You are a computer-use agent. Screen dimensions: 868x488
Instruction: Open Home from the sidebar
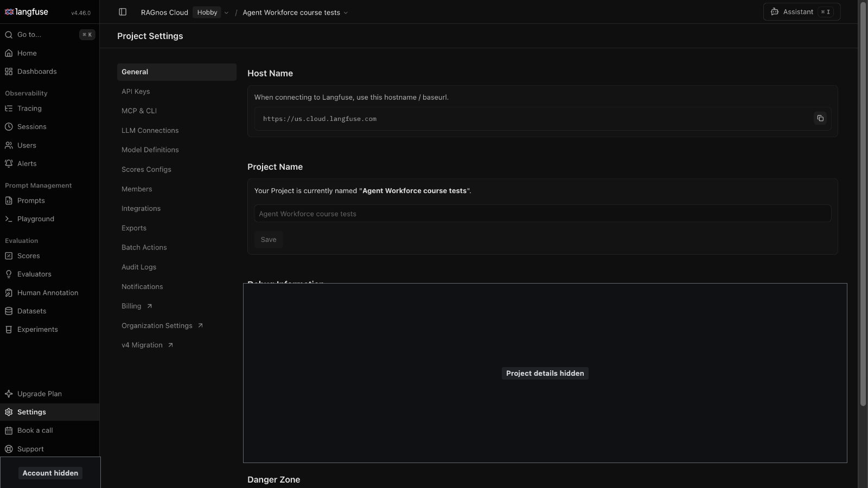[49, 53]
